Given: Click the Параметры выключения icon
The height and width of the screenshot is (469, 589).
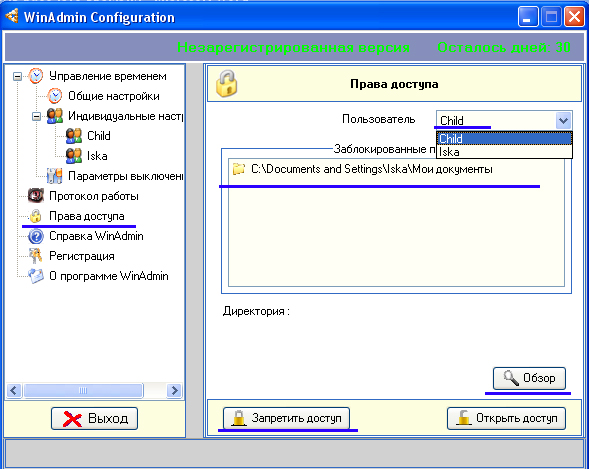Looking at the screenshot, I should pyautogui.click(x=55, y=176).
